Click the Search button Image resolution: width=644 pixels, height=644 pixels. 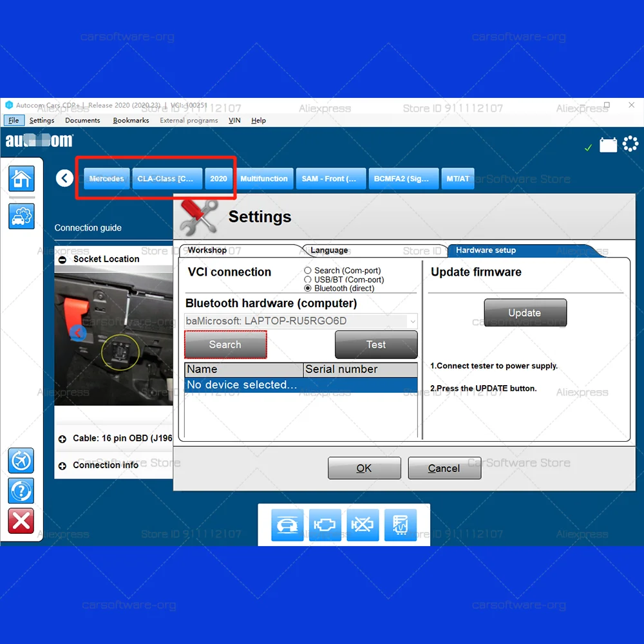tap(225, 345)
